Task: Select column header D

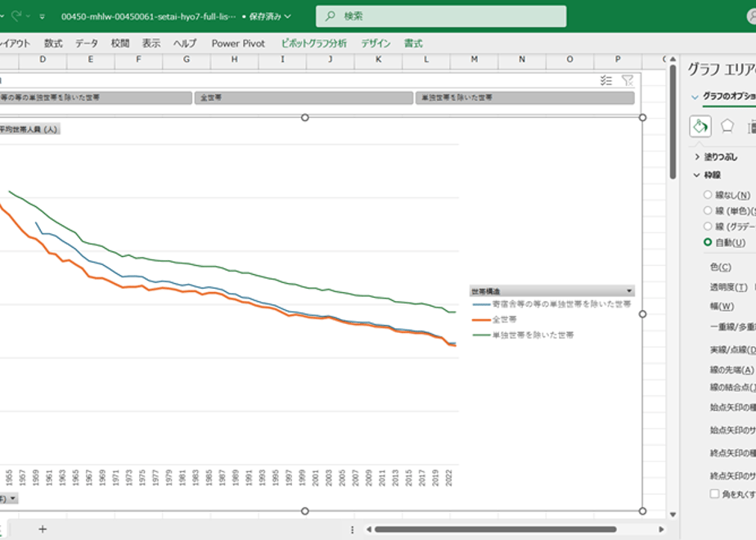Action: pos(43,59)
